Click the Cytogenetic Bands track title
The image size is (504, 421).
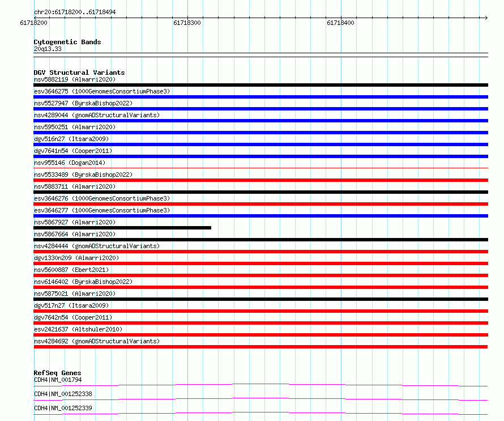point(67,42)
